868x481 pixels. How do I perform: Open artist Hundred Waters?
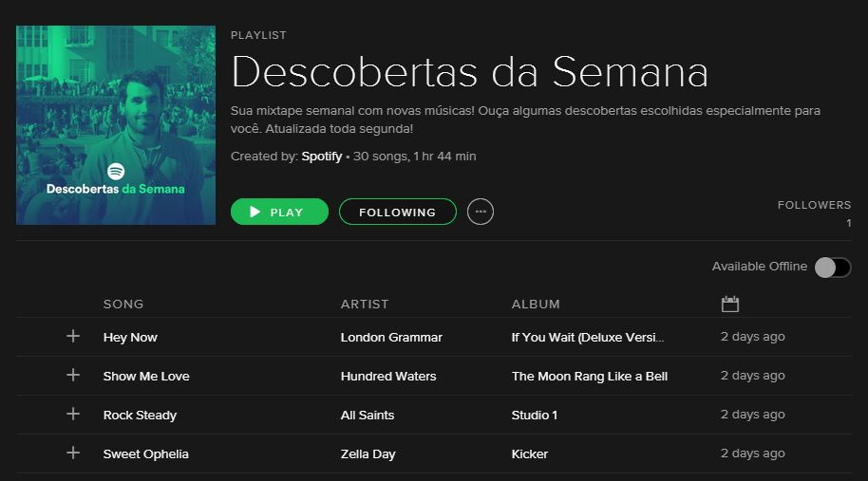(x=388, y=376)
